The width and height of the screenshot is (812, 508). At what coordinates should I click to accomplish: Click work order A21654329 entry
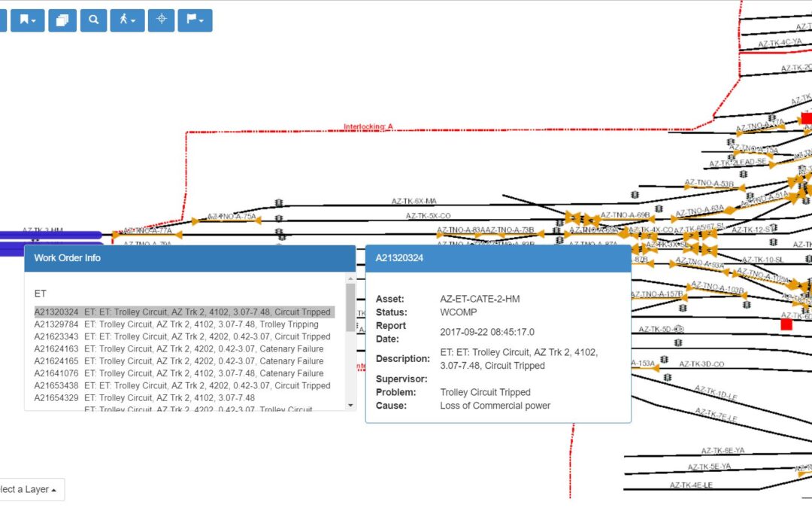(144, 397)
